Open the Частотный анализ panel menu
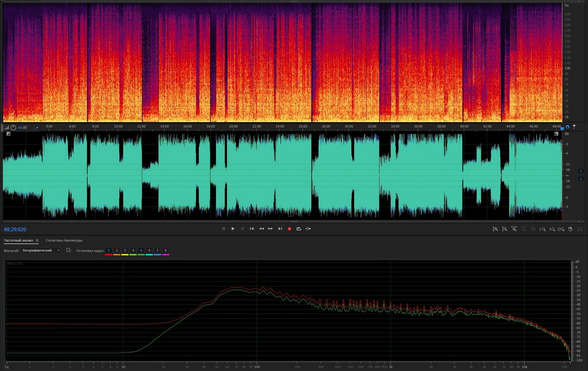 37,240
